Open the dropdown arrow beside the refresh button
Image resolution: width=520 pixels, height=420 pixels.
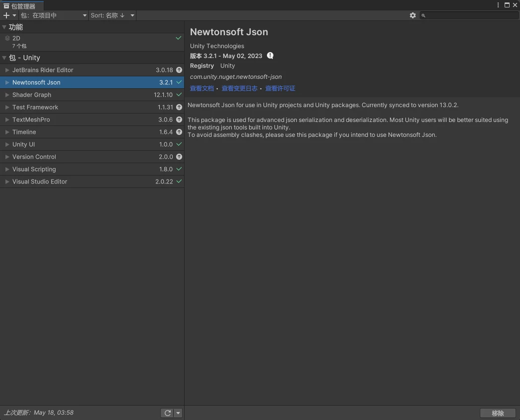(178, 413)
